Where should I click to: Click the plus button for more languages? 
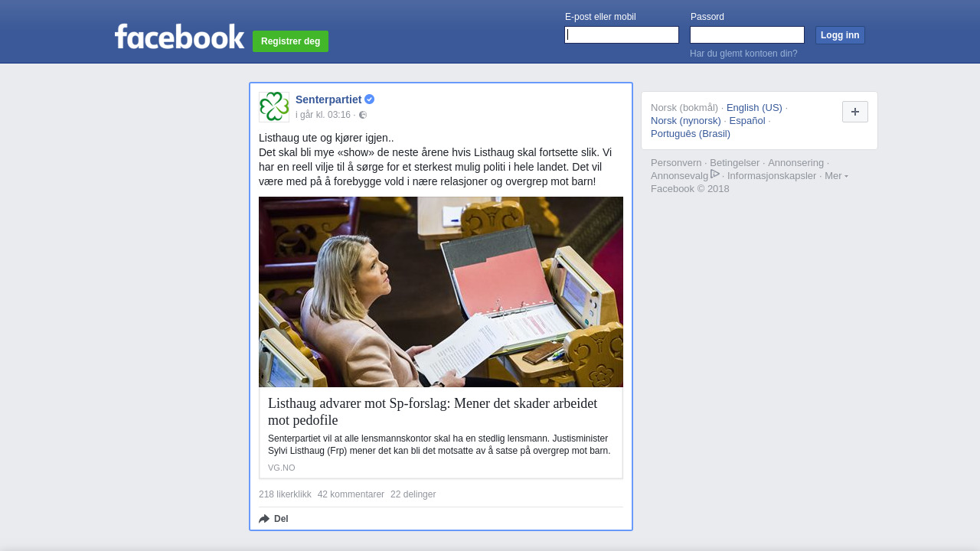coord(855,112)
